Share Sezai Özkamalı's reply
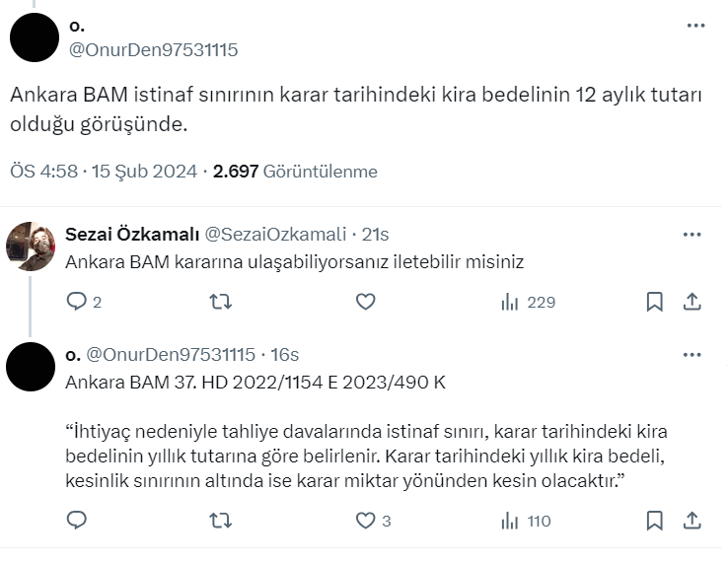Image resolution: width=728 pixels, height=563 pixels. point(692,302)
